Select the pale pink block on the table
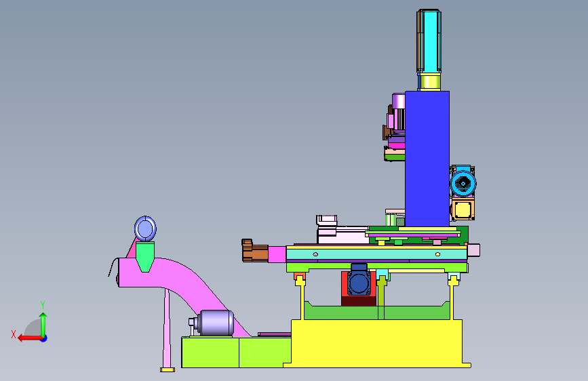The width and height of the screenshot is (588, 381). [x=343, y=235]
